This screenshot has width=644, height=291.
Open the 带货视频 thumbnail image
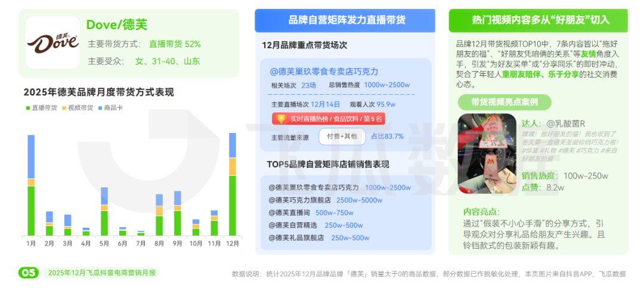(x=487, y=154)
